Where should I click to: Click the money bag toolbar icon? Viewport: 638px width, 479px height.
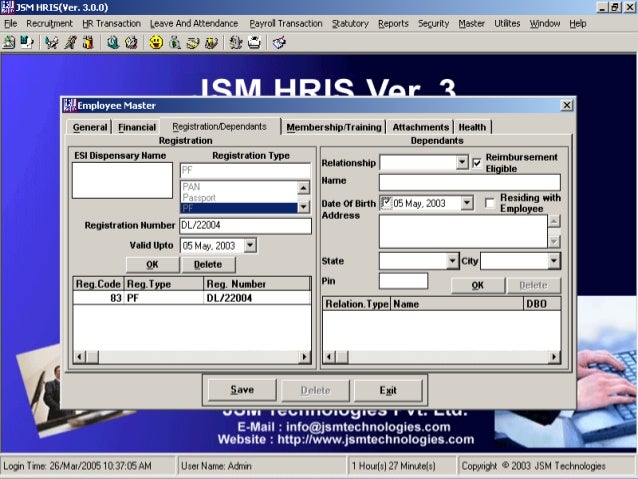click(175, 42)
